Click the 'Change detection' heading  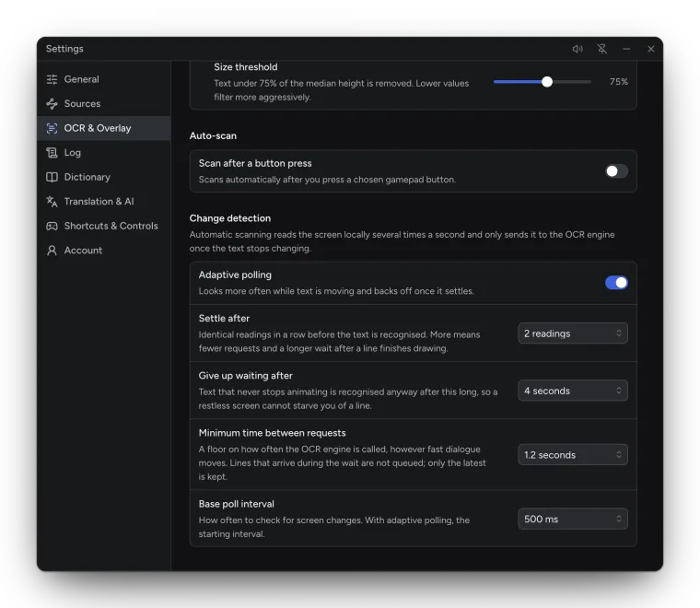coord(230,218)
